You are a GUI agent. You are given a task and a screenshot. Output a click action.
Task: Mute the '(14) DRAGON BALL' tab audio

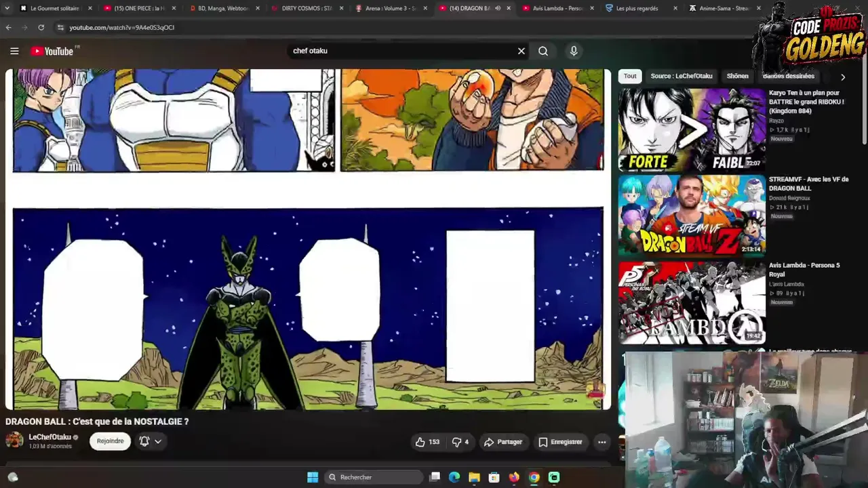pyautogui.click(x=498, y=8)
